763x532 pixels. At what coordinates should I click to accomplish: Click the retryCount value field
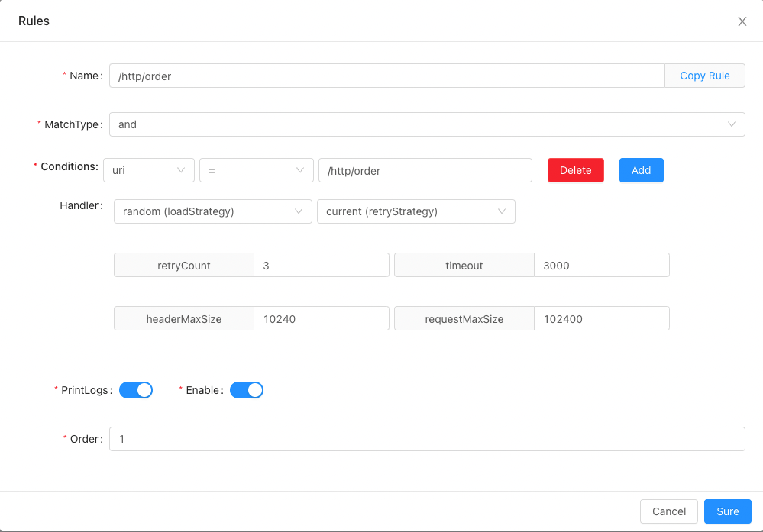tap(321, 266)
